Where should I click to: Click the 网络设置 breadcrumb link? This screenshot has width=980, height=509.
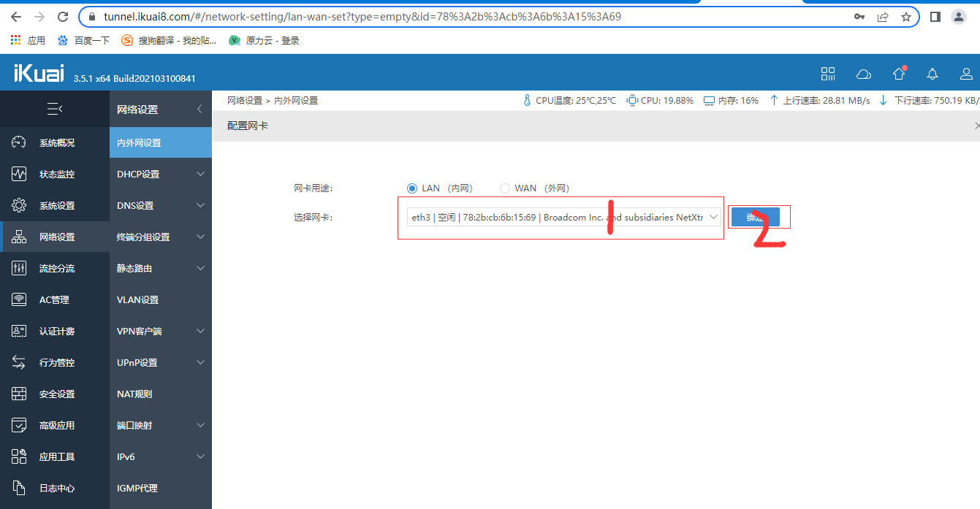(245, 101)
